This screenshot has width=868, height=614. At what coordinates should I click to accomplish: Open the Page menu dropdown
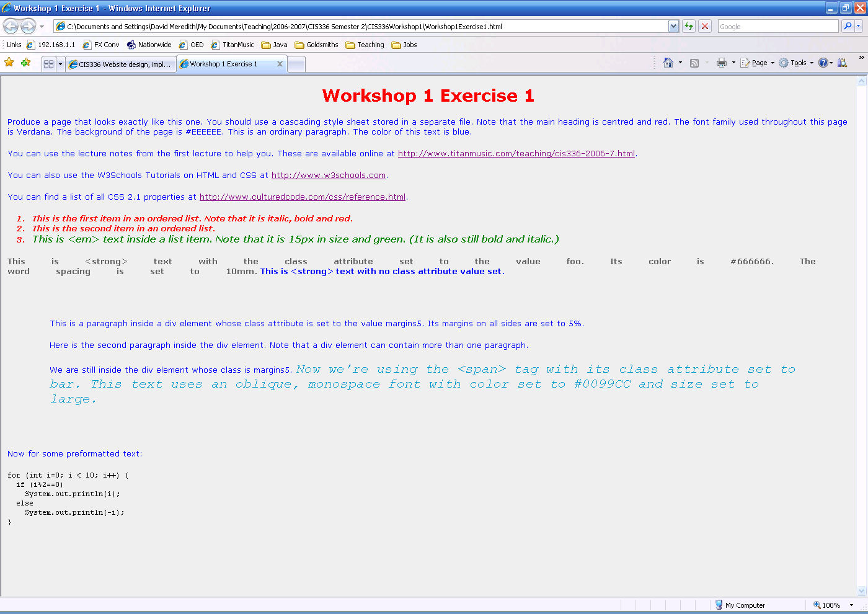[758, 63]
